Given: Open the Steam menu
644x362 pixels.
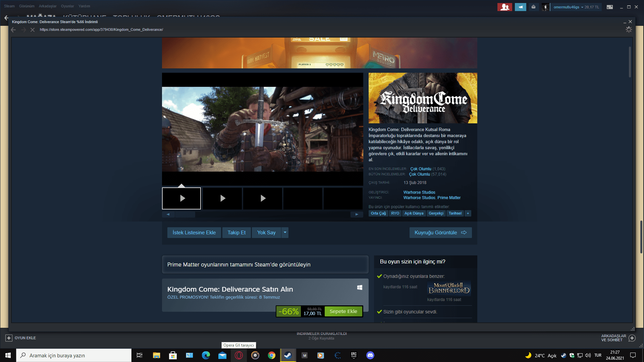Looking at the screenshot, I should click(9, 6).
